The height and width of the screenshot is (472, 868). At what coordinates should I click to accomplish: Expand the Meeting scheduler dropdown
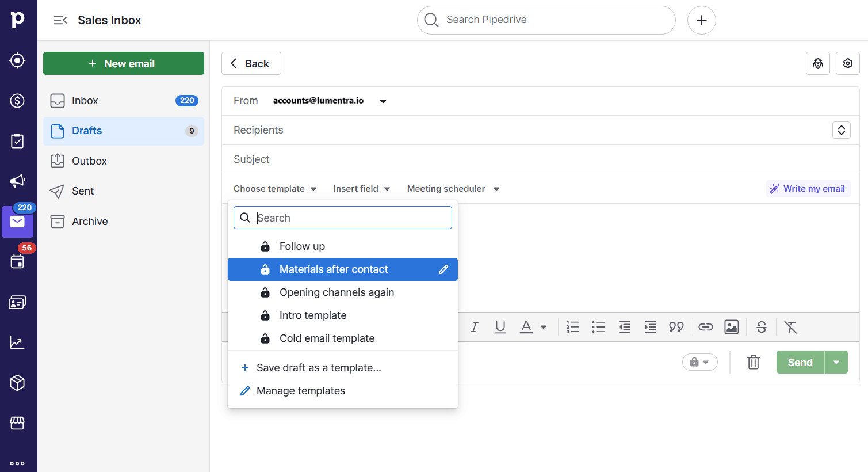pos(452,188)
